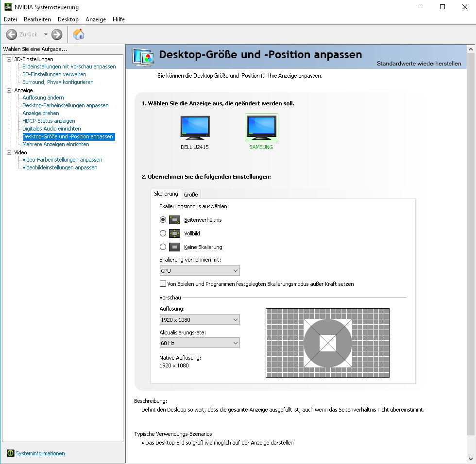Open the Hilfe menu
This screenshot has height=464, width=476.
point(119,19)
